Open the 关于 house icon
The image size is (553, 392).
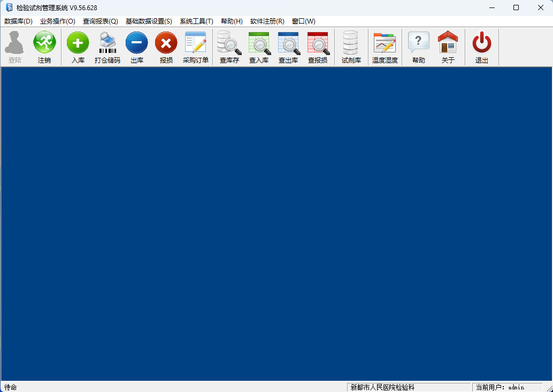point(448,43)
